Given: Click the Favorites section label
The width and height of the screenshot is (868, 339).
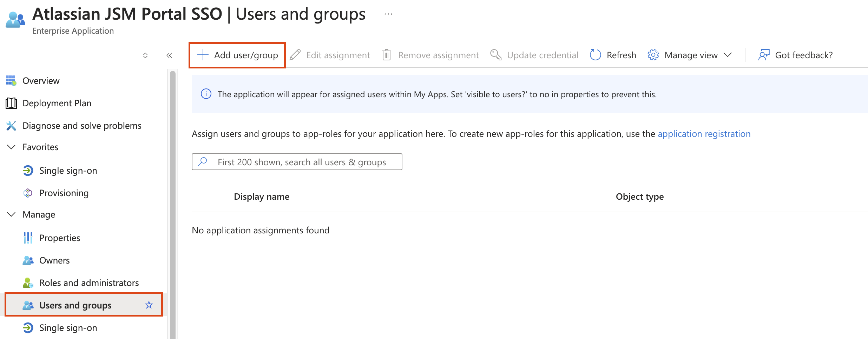Looking at the screenshot, I should click(40, 147).
